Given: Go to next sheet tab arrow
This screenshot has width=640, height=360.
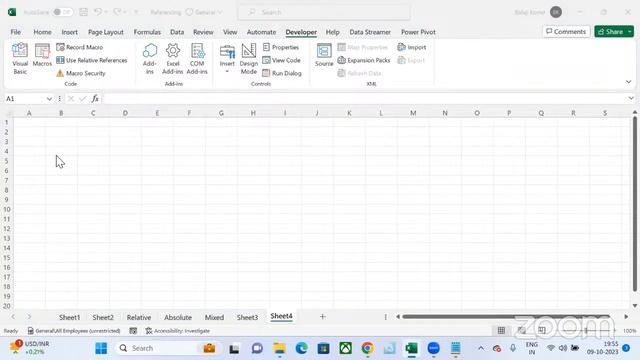Looking at the screenshot, I should [x=29, y=317].
